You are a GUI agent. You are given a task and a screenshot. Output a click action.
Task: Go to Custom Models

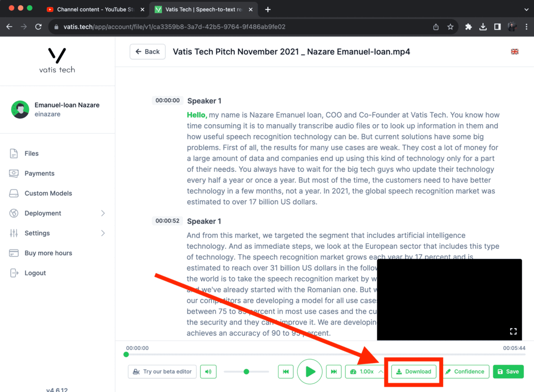pyautogui.click(x=48, y=193)
